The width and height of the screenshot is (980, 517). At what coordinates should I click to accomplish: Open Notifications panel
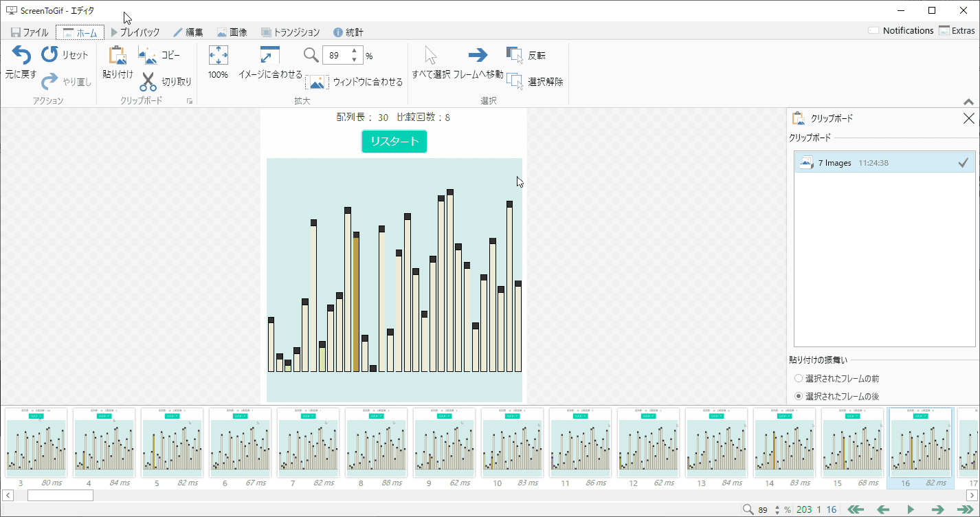pos(900,30)
